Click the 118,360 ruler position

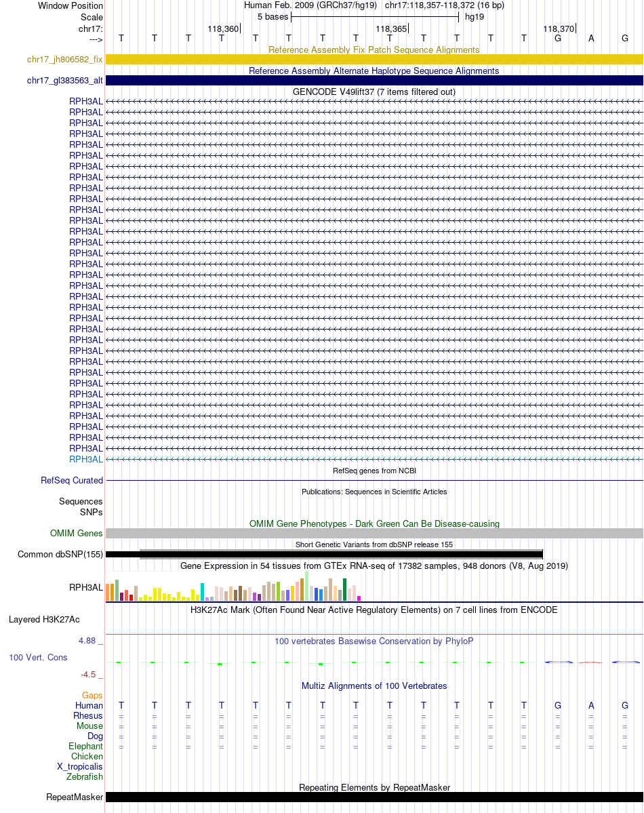223,29
